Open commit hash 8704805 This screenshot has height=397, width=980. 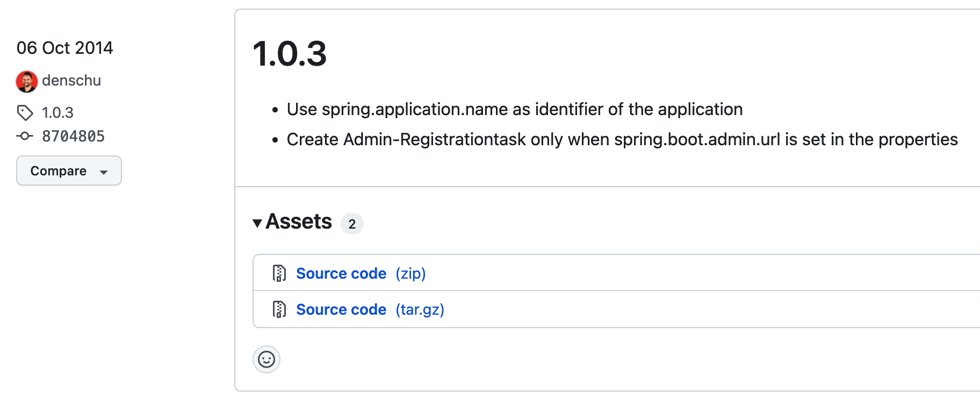click(x=73, y=137)
